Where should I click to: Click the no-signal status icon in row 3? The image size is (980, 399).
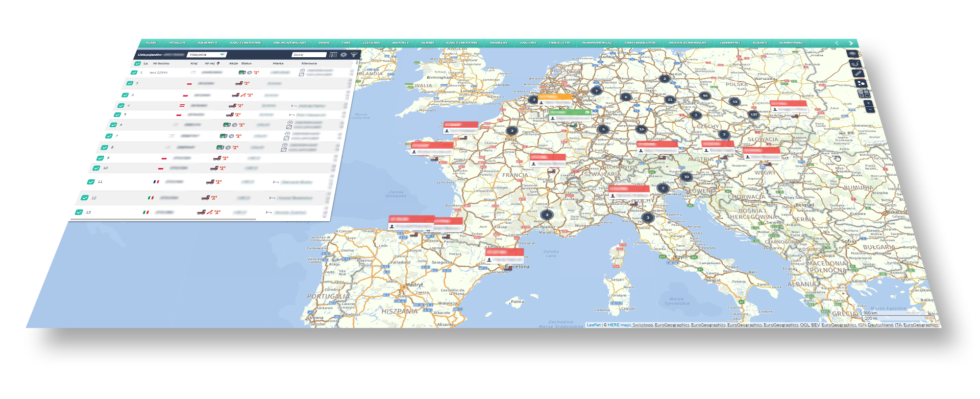coord(243,95)
